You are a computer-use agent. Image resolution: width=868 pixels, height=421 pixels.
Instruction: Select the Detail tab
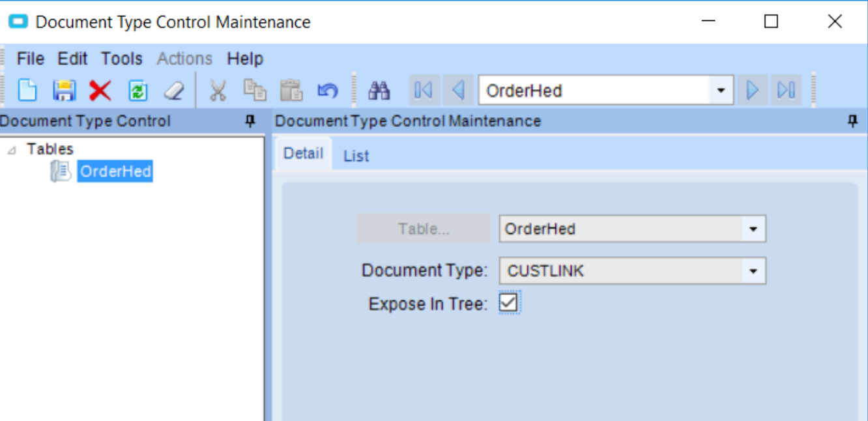(x=303, y=154)
